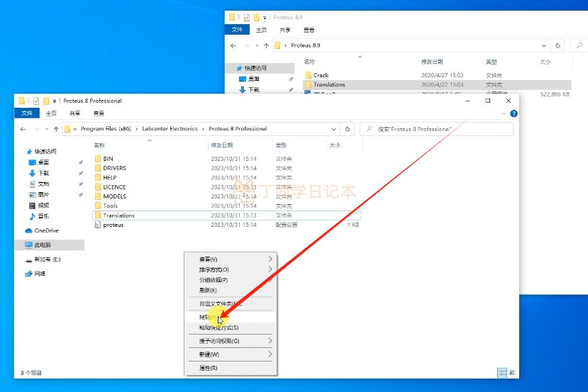
Task: Choose 刷新(E) in context menu
Action: (x=231, y=290)
